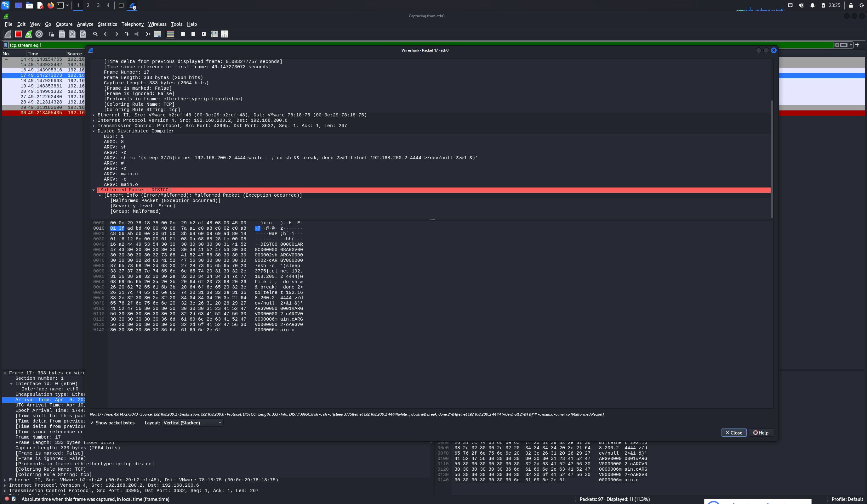Jump to the last packet

(147, 34)
